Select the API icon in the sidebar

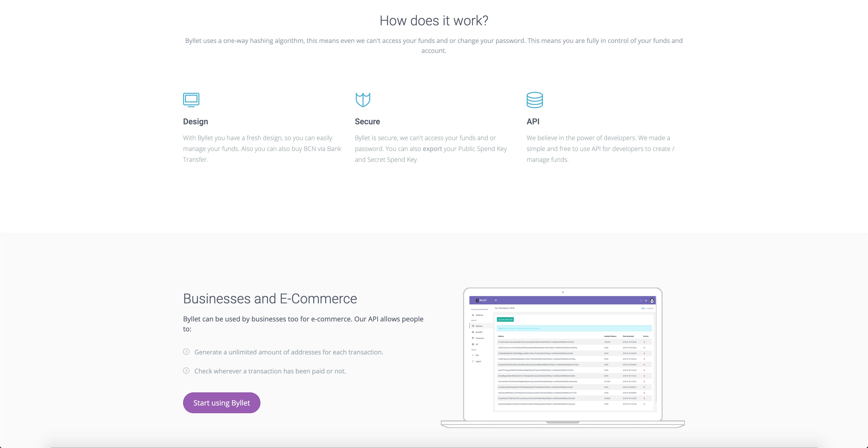[473, 344]
